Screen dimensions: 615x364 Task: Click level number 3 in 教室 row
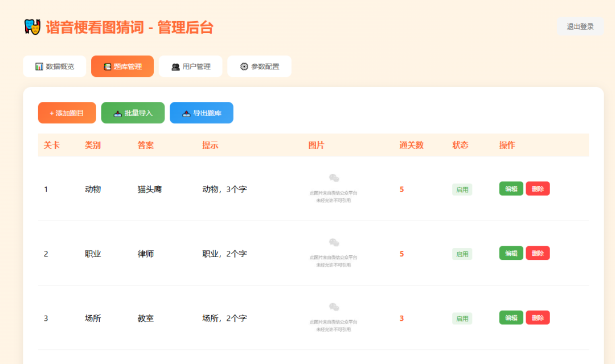[x=46, y=318]
